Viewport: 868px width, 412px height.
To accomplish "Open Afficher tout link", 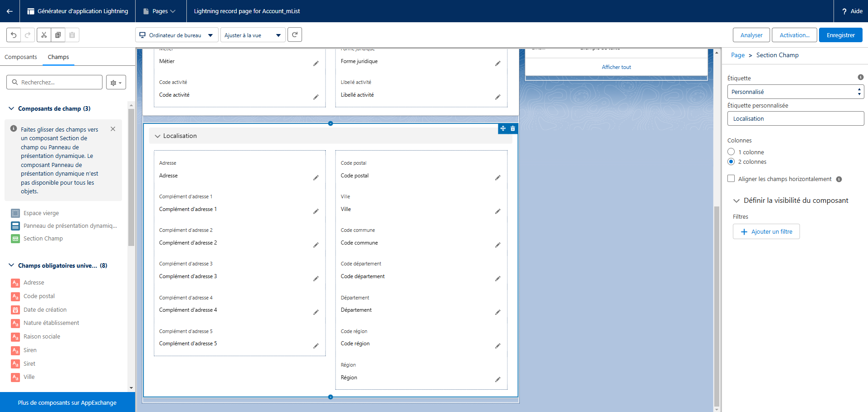I will pyautogui.click(x=616, y=67).
